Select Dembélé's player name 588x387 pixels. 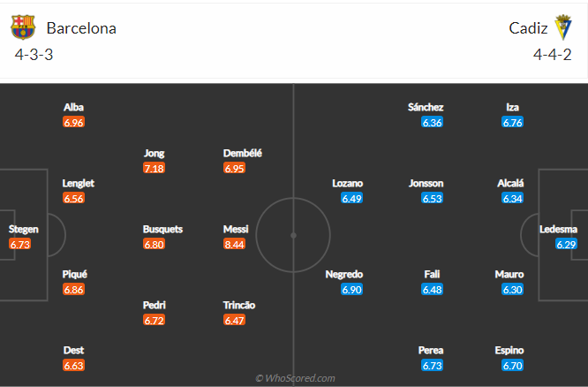243,153
